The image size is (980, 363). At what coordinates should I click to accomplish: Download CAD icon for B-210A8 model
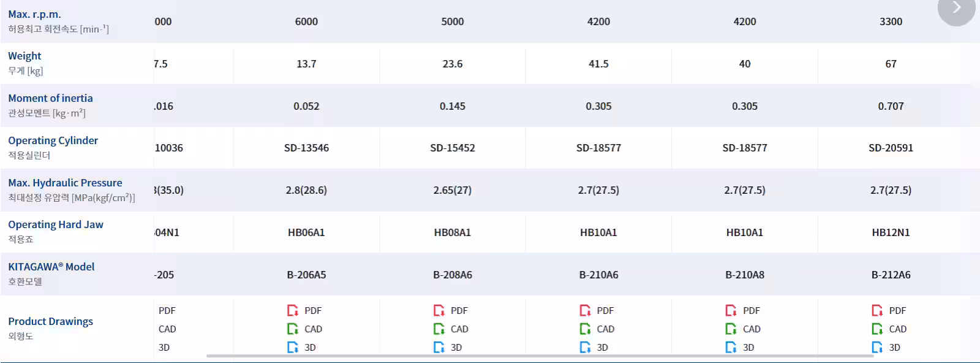(731, 329)
